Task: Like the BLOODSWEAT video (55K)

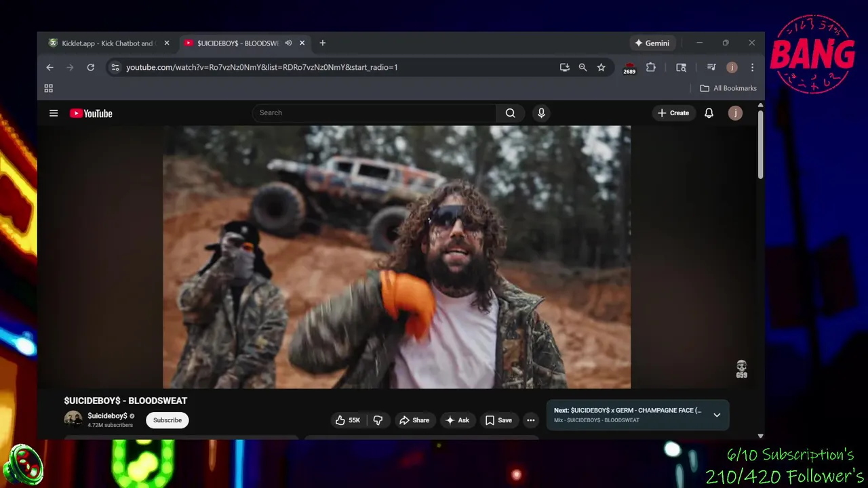Action: pyautogui.click(x=348, y=420)
